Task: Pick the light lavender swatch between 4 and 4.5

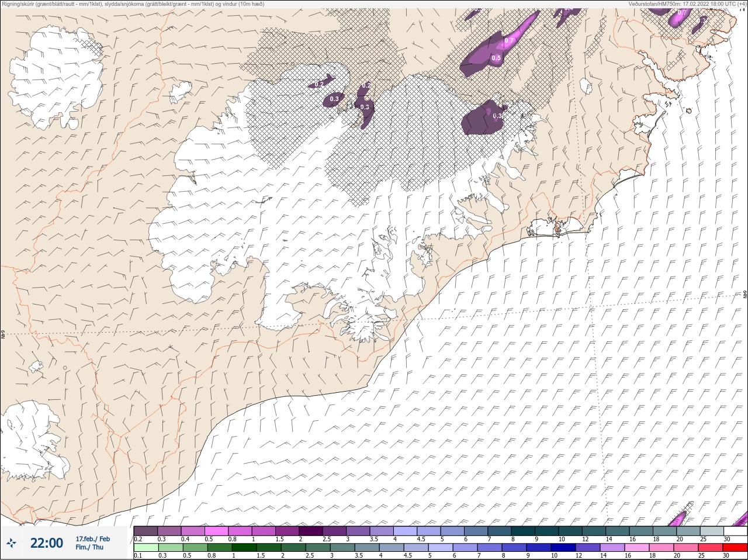Action: click(x=405, y=531)
